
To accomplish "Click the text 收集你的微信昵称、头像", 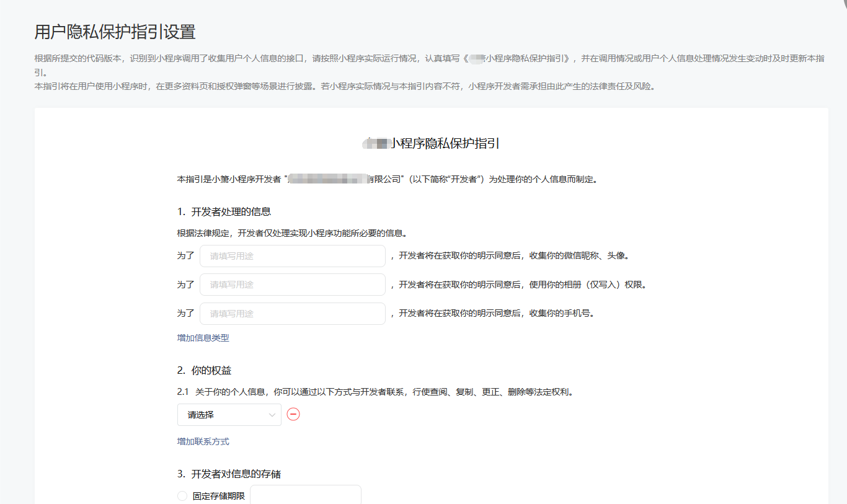I will pyautogui.click(x=579, y=255).
